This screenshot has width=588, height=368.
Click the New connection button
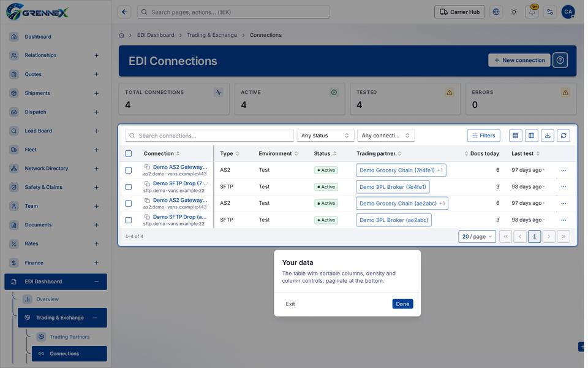[x=519, y=60]
